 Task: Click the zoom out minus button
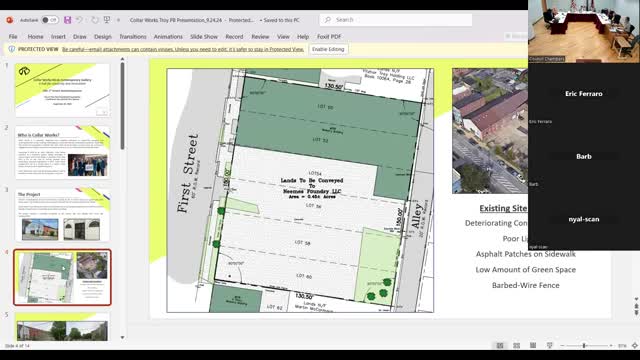[x=562, y=346]
